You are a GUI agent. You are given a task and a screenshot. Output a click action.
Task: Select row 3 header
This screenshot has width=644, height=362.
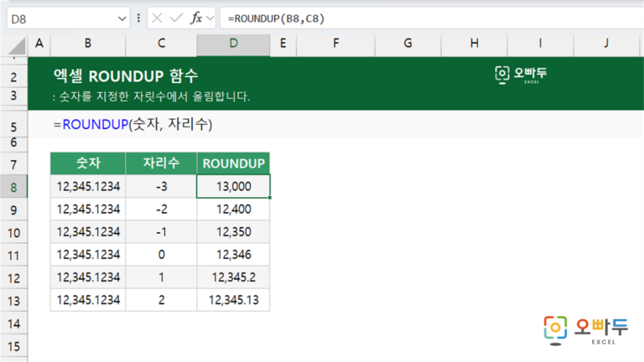[13, 96]
